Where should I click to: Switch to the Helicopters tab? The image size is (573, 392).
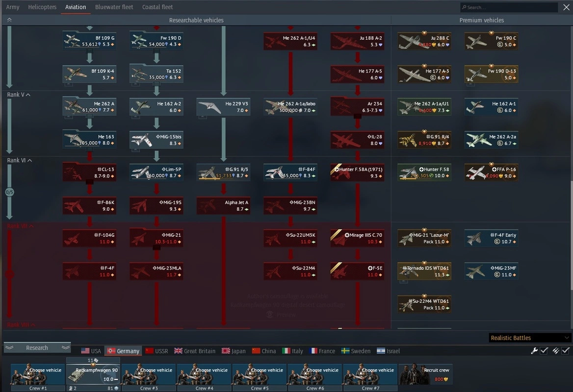pos(42,7)
